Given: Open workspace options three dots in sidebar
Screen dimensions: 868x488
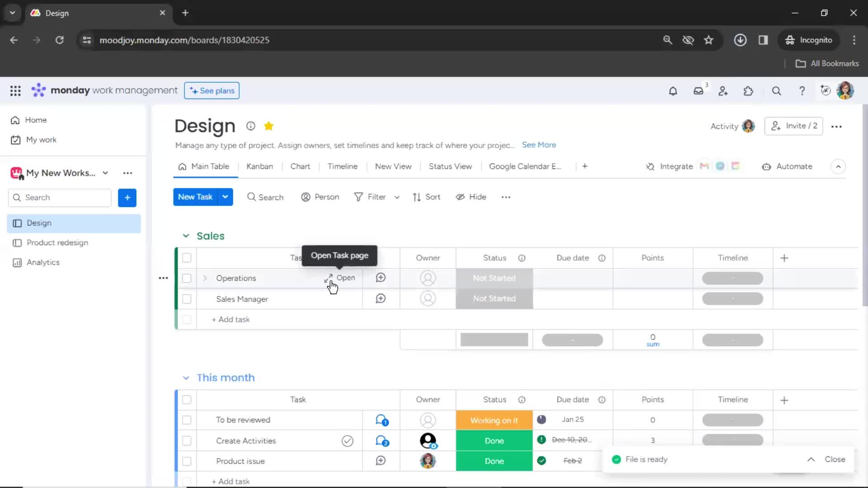Looking at the screenshot, I should (128, 173).
